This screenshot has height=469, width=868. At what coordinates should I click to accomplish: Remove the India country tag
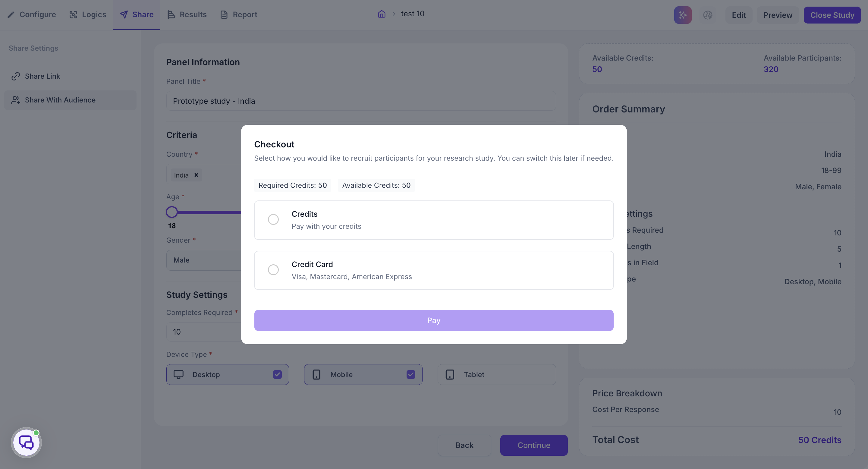point(196,175)
